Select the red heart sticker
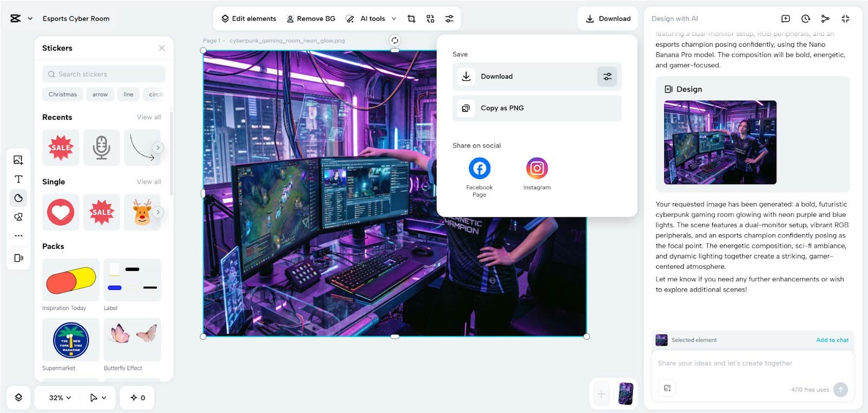Image resolution: width=868 pixels, height=413 pixels. 61,212
